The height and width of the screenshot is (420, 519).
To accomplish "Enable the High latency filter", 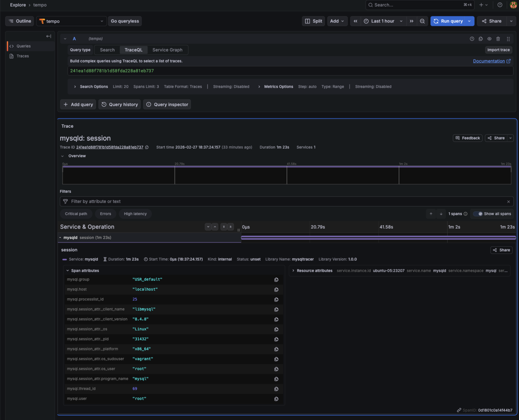I will point(135,214).
